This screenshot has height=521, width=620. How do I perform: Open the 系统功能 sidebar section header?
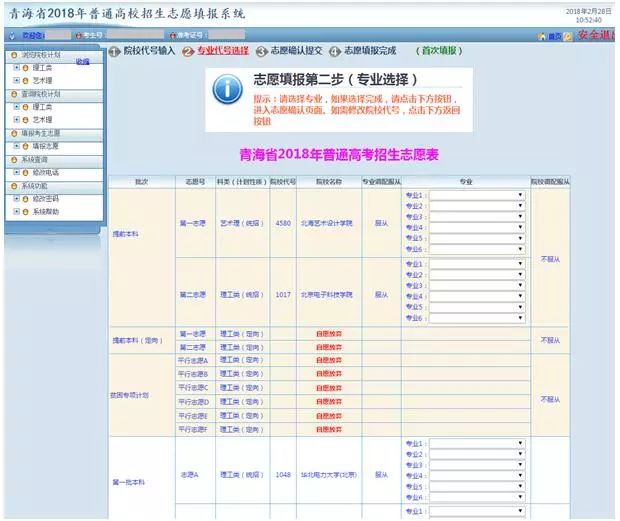[x=34, y=186]
